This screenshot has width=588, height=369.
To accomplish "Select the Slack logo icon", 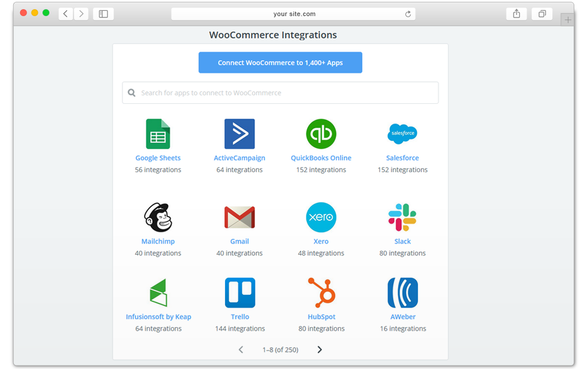I will [403, 217].
